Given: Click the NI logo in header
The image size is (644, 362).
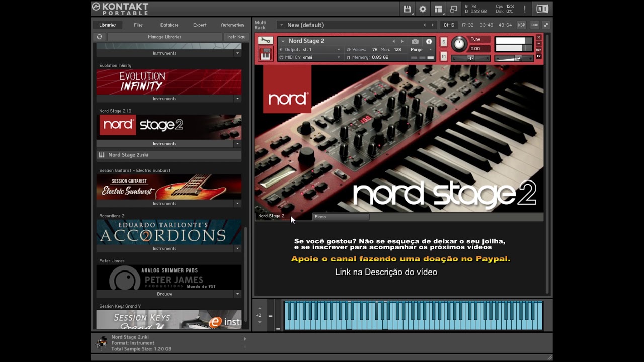Looking at the screenshot, I should (x=542, y=9).
